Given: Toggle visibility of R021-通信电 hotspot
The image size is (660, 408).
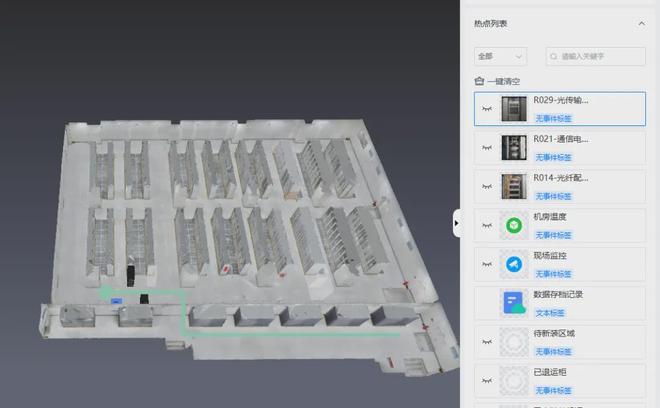Looking at the screenshot, I should point(487,148).
